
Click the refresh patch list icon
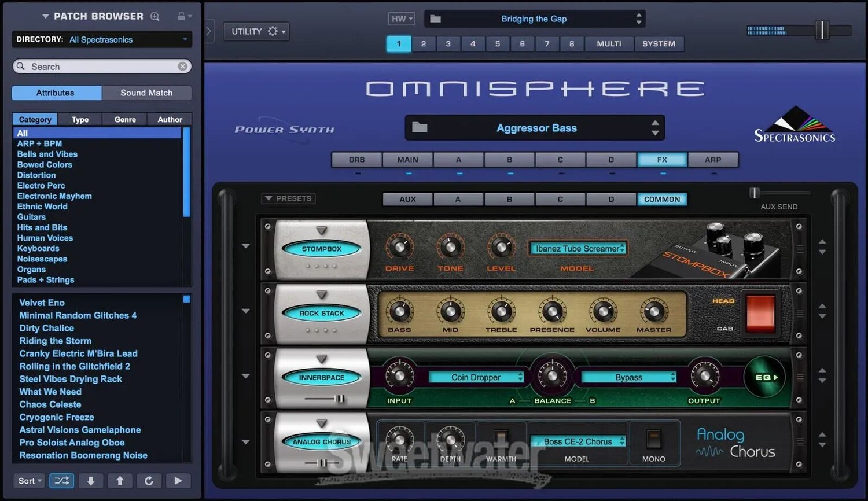click(x=149, y=481)
